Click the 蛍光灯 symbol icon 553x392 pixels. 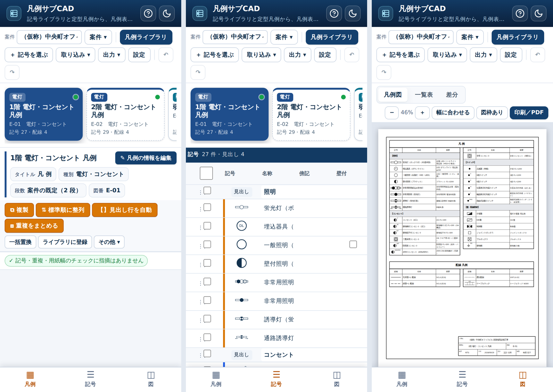pos(241,207)
